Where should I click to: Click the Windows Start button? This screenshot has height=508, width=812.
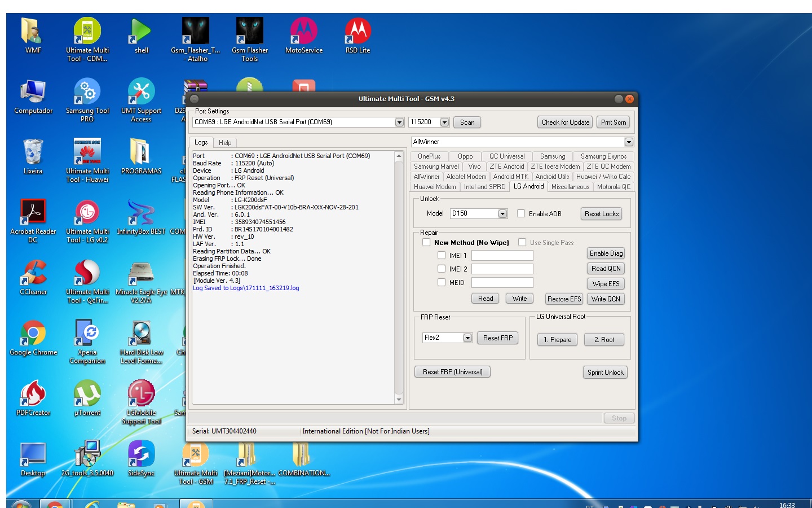coord(21,504)
